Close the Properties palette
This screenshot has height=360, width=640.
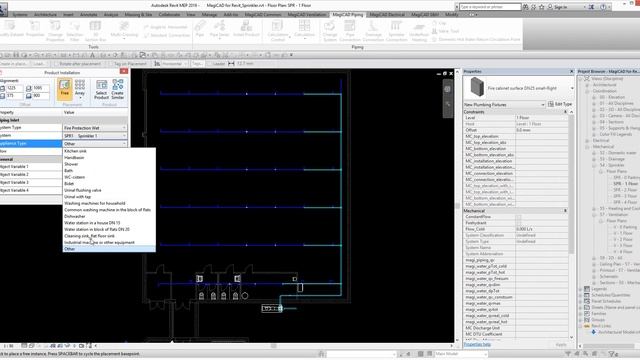pyautogui.click(x=571, y=71)
